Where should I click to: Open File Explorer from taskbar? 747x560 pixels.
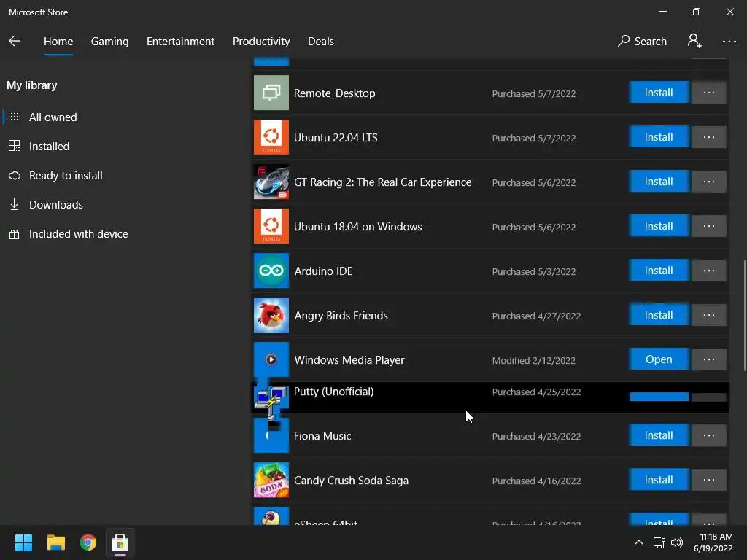tap(55, 542)
